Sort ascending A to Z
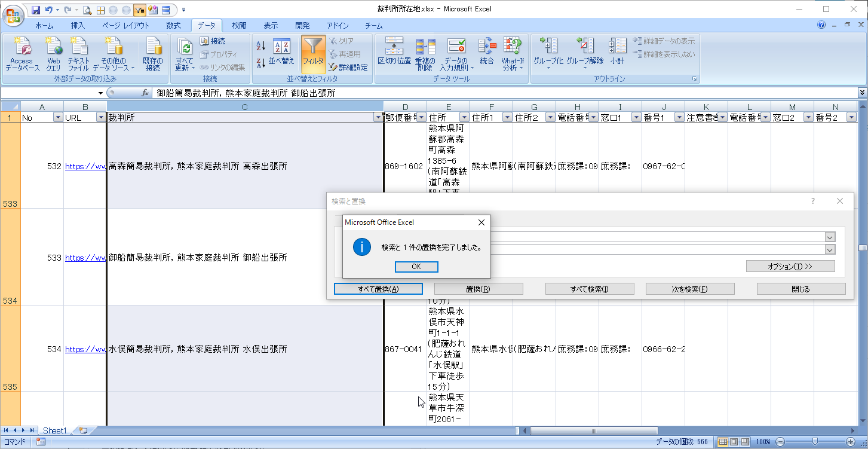The image size is (868, 449). point(261,46)
